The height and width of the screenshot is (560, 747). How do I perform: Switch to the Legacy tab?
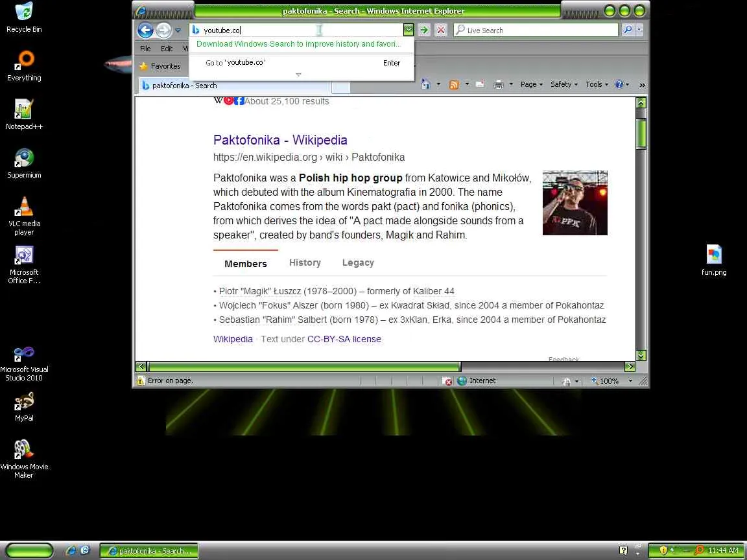[358, 262]
